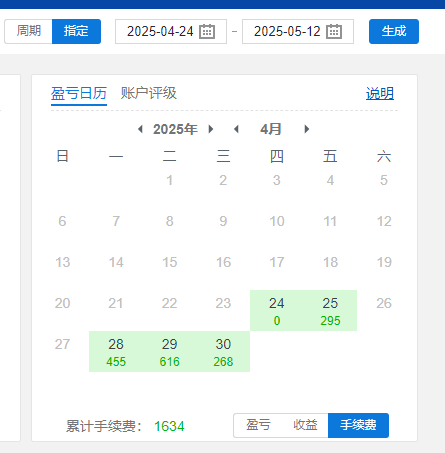
Task: Go to next year arrow
Action: (211, 129)
